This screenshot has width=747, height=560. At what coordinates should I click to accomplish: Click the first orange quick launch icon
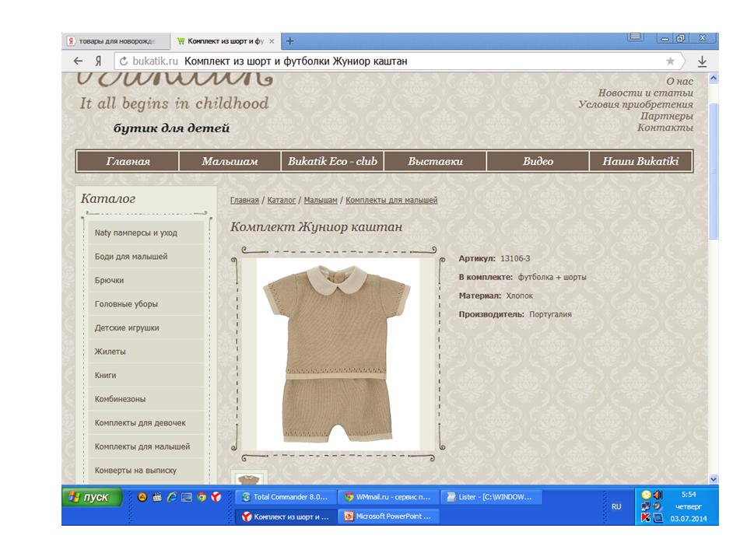[142, 497]
